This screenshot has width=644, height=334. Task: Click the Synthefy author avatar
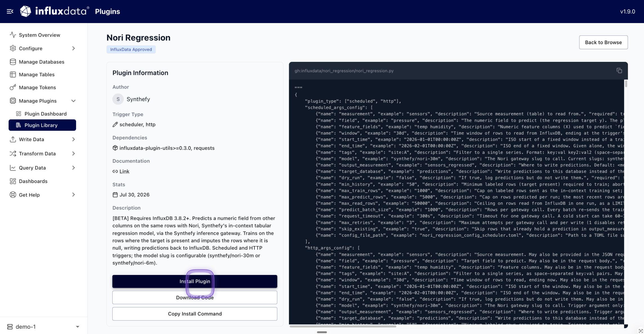(118, 99)
